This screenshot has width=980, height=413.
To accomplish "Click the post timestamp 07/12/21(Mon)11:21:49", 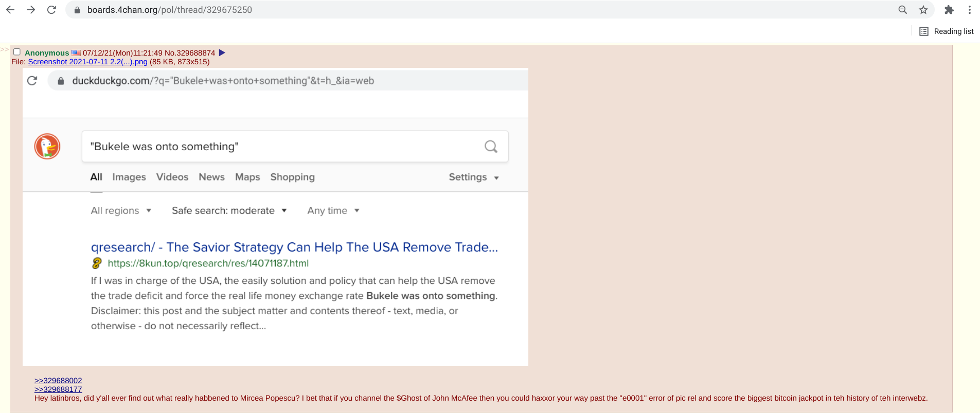I will point(122,53).
